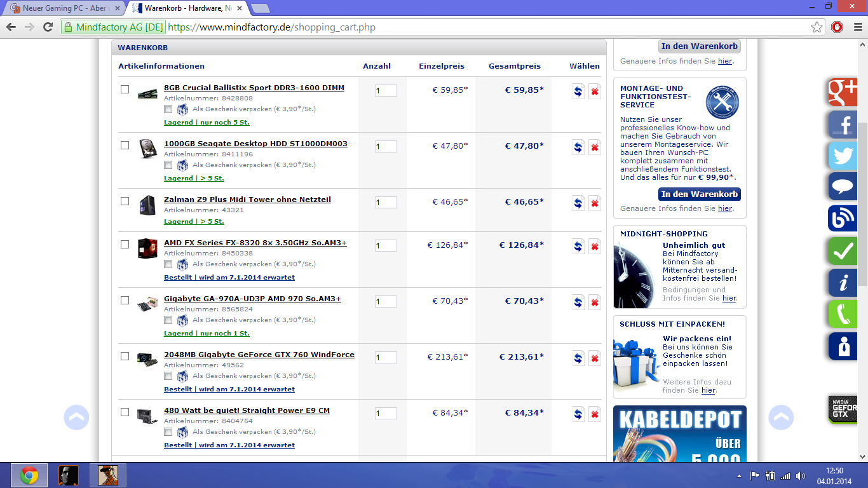Update quantity for Crucial Ballistix Sport RAM
868x488 pixels.
pos(578,91)
